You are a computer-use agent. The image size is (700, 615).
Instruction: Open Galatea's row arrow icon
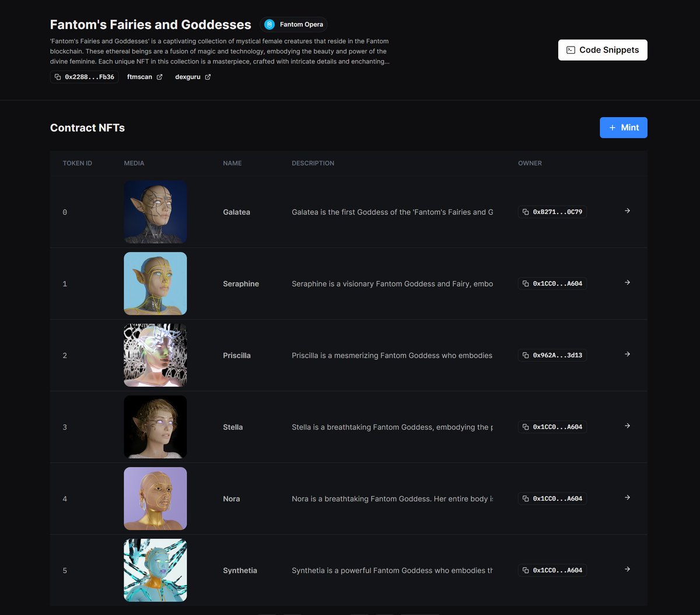[x=627, y=211]
